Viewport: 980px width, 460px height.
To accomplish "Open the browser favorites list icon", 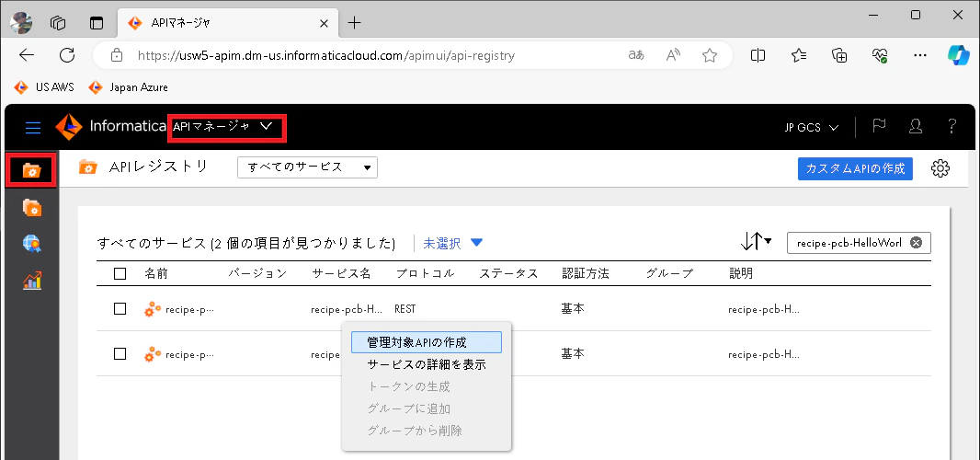I will [798, 55].
